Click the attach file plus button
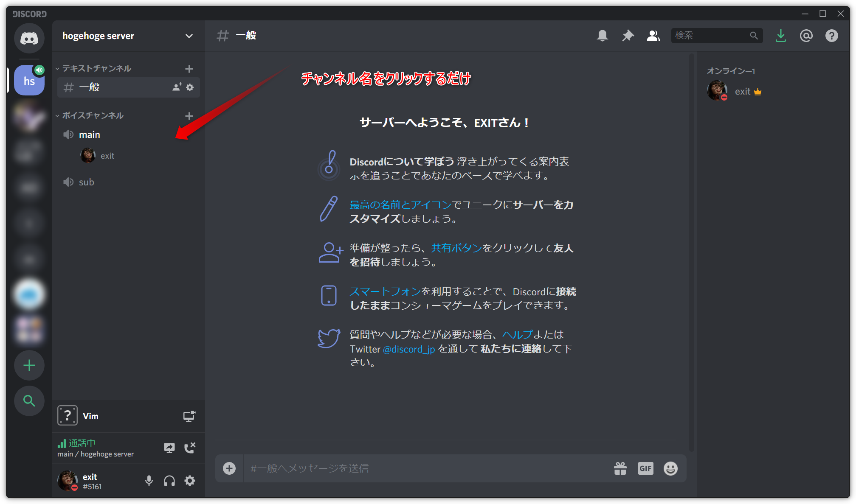The height and width of the screenshot is (504, 856). [x=229, y=468]
